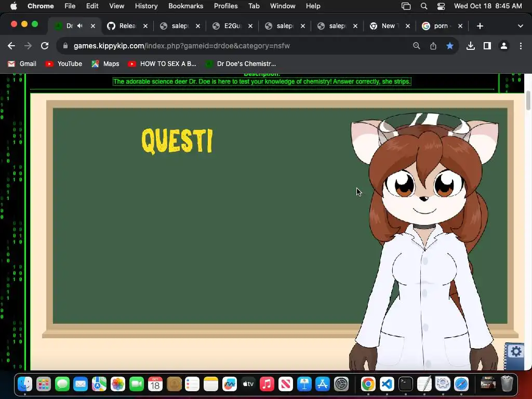Viewport: 532px width, 399px height.
Task: Open TextEdit from the dock
Action: click(x=424, y=384)
